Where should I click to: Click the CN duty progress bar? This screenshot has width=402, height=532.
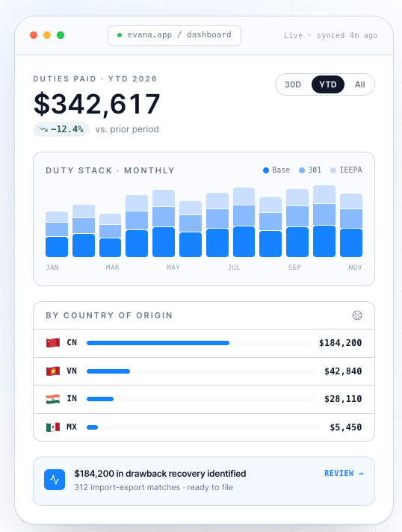point(198,343)
